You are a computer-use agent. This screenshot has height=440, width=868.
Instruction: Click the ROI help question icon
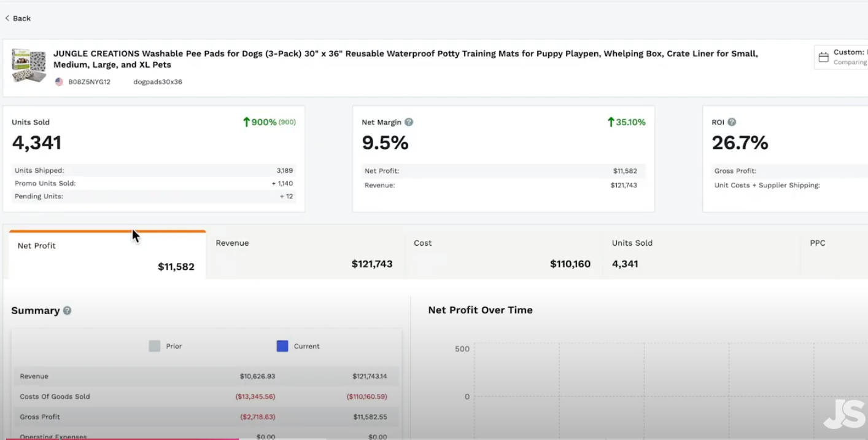pos(732,122)
